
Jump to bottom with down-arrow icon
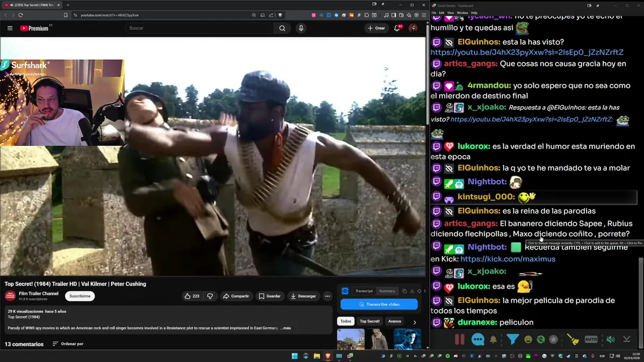pos(626,339)
